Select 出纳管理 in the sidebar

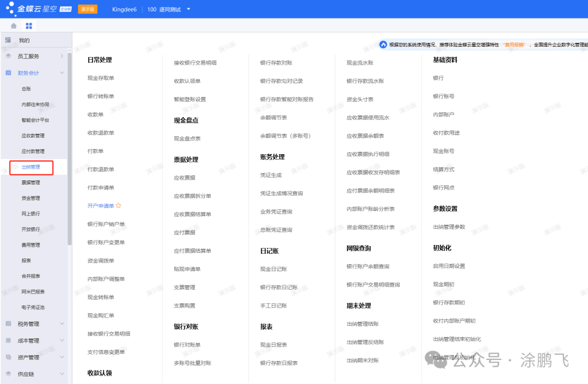[x=30, y=167]
